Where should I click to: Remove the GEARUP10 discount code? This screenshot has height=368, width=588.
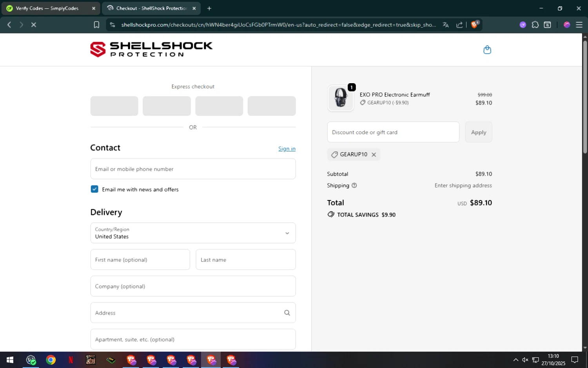(374, 155)
